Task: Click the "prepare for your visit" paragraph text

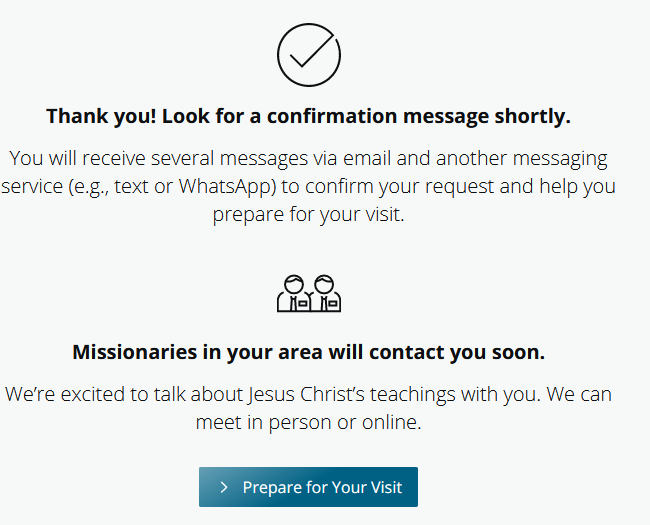Action: click(x=308, y=214)
